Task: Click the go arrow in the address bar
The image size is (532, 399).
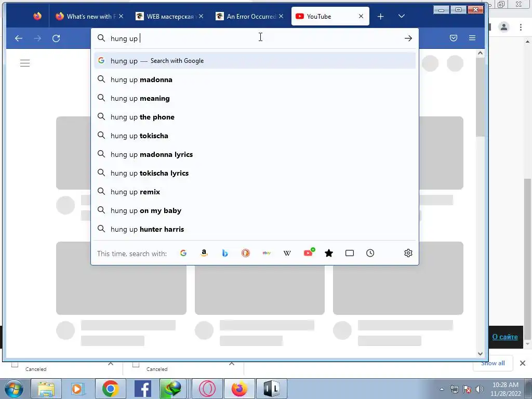Action: (x=408, y=38)
